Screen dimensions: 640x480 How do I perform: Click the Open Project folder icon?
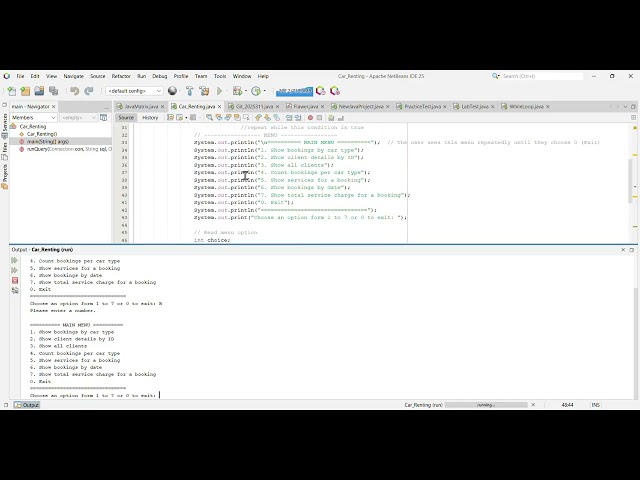click(x=39, y=91)
